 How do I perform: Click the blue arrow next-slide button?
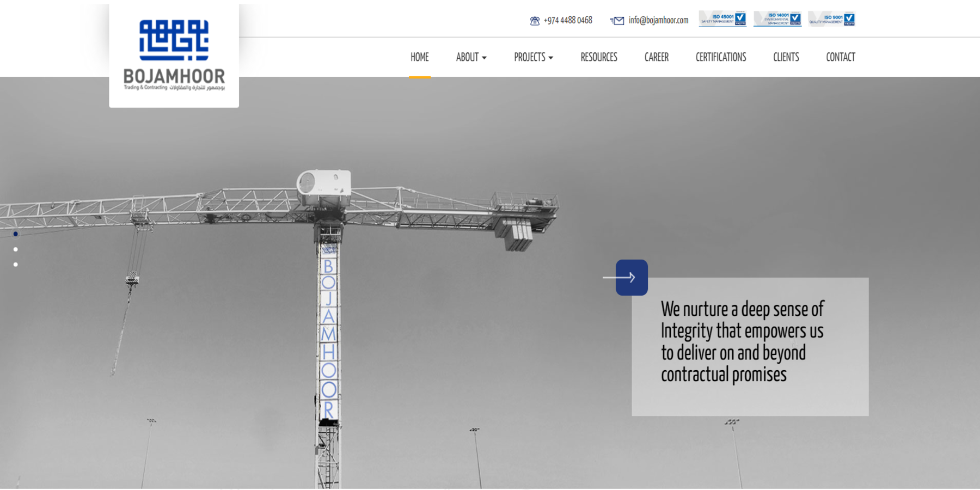point(632,278)
